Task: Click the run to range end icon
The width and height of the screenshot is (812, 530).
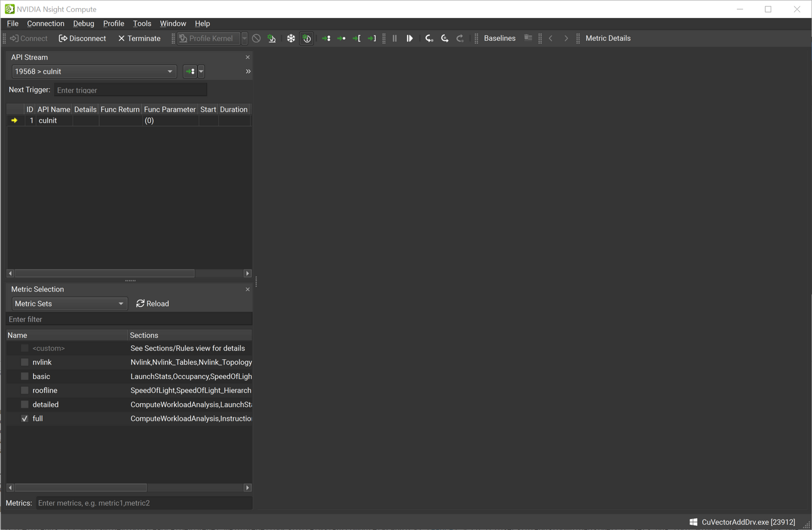Action: pos(372,38)
